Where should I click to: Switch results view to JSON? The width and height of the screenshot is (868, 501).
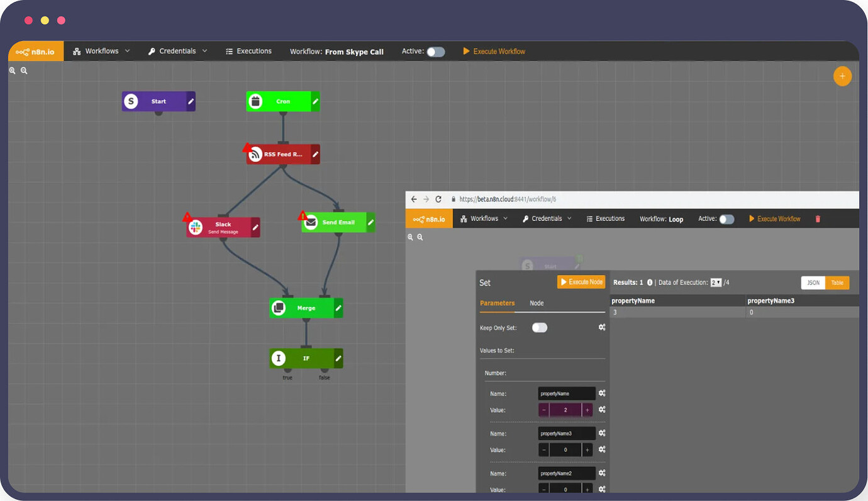(813, 283)
